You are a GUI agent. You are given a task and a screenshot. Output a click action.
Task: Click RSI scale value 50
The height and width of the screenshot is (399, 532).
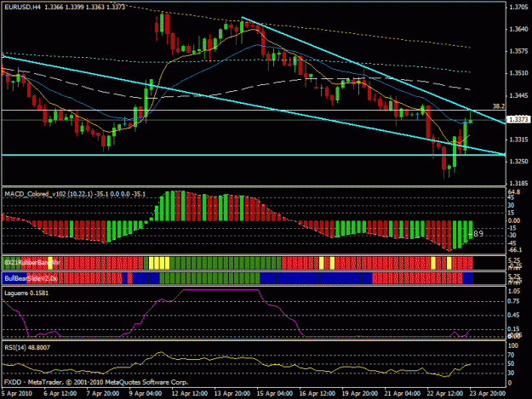point(512,364)
